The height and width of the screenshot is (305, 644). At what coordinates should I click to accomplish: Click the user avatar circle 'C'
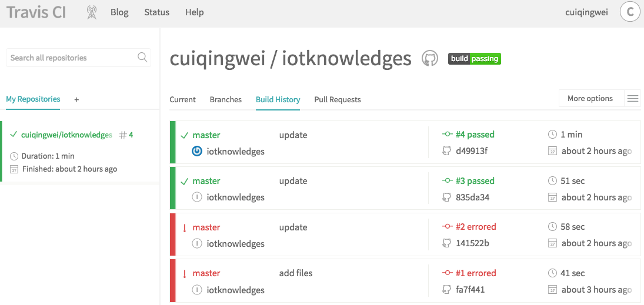coord(630,12)
